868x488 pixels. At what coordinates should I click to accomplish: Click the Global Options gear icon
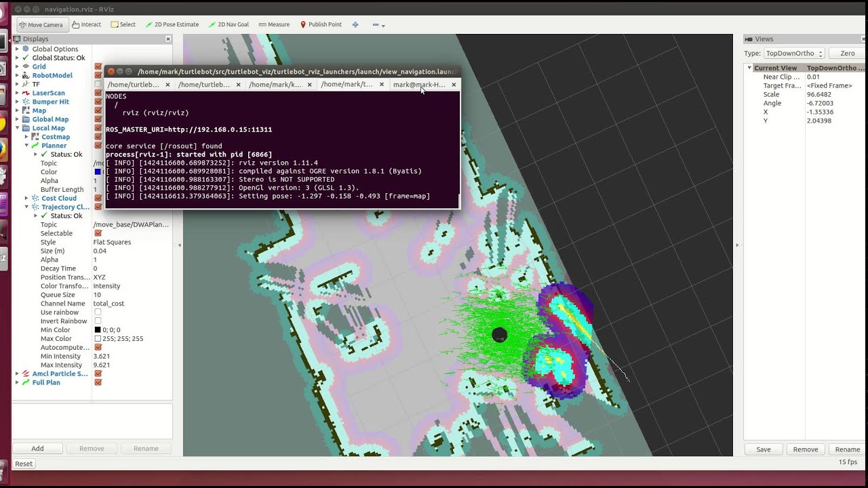[x=26, y=49]
